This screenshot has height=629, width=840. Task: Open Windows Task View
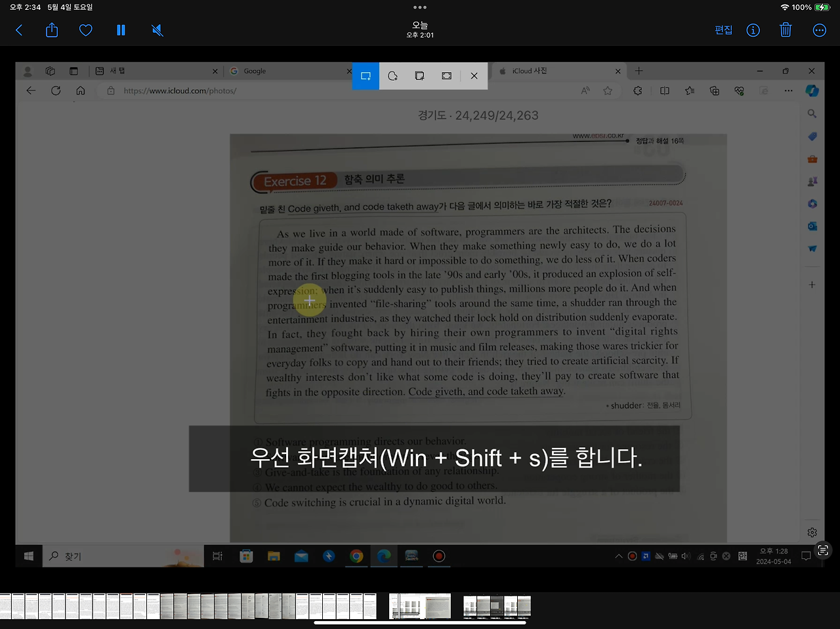(218, 556)
